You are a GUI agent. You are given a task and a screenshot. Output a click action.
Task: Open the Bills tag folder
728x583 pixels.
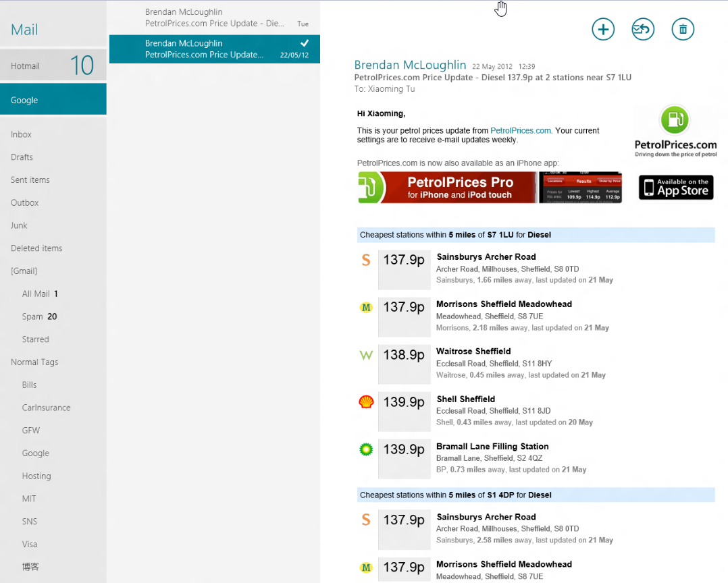pyautogui.click(x=29, y=385)
